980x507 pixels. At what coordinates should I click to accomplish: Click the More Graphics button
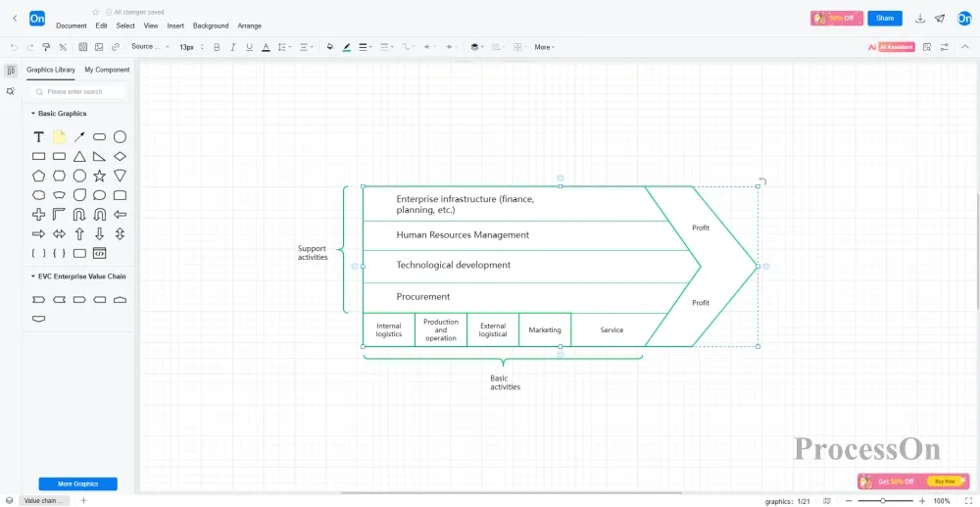(77, 483)
